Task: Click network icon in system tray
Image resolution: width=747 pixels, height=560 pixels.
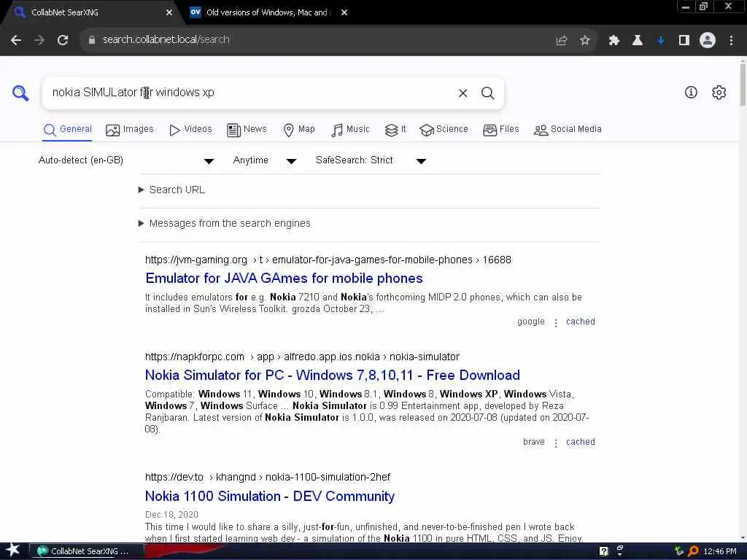Action: tap(620, 551)
